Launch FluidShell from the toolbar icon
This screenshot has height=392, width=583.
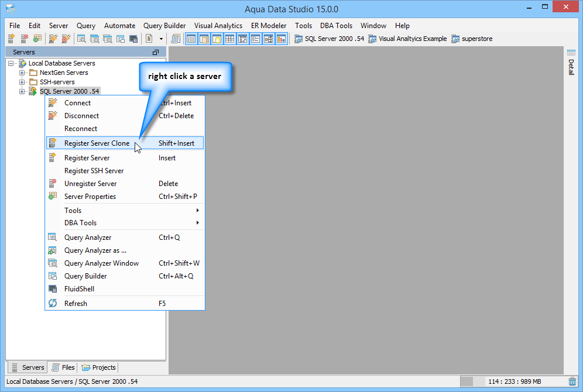pyautogui.click(x=133, y=39)
